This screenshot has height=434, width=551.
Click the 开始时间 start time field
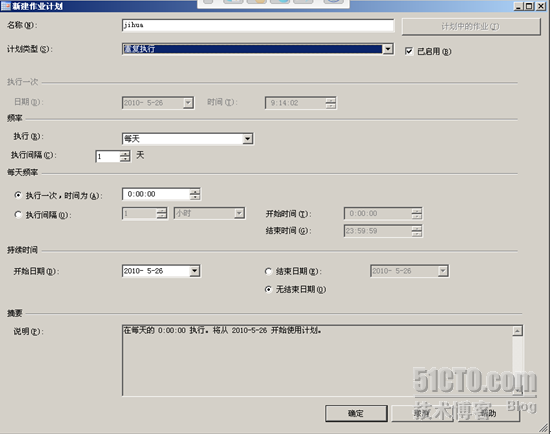pyautogui.click(x=378, y=214)
